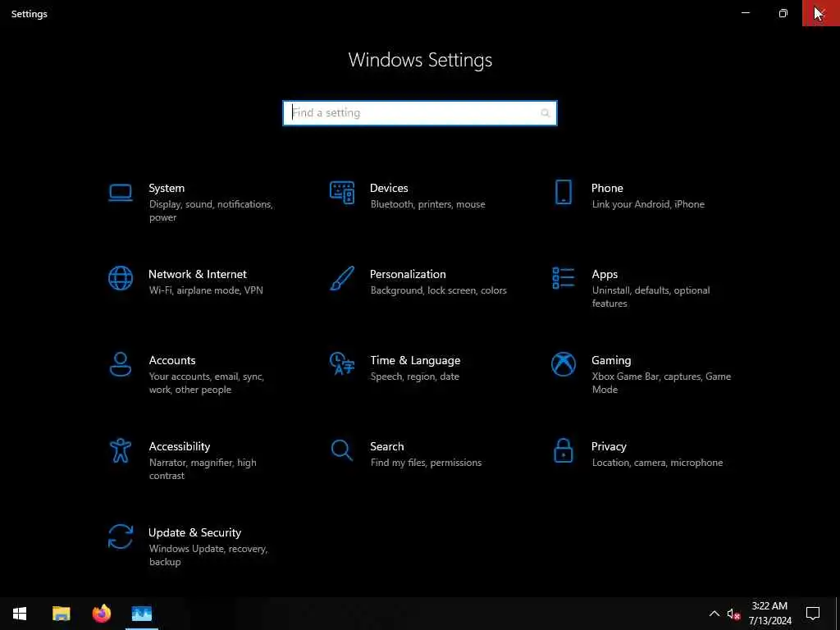The image size is (840, 630).
Task: Open the Personalization paintbrush icon
Action: pyautogui.click(x=342, y=279)
